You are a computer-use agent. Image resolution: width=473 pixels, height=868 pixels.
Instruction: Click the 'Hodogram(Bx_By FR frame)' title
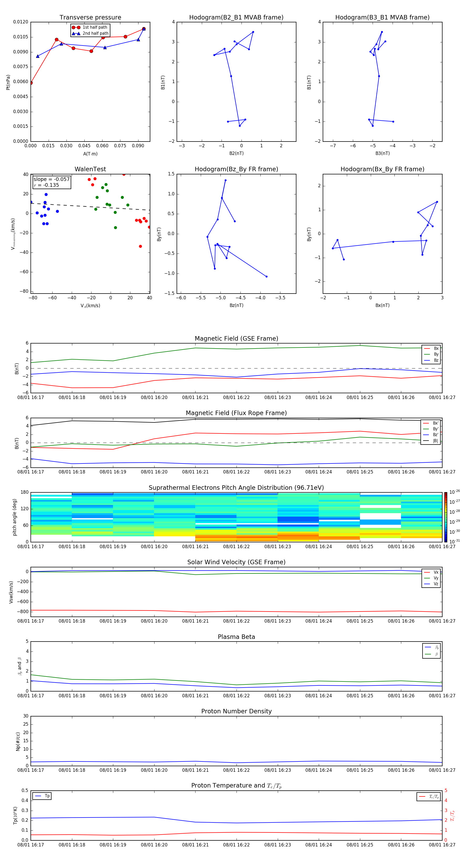(x=382, y=169)
